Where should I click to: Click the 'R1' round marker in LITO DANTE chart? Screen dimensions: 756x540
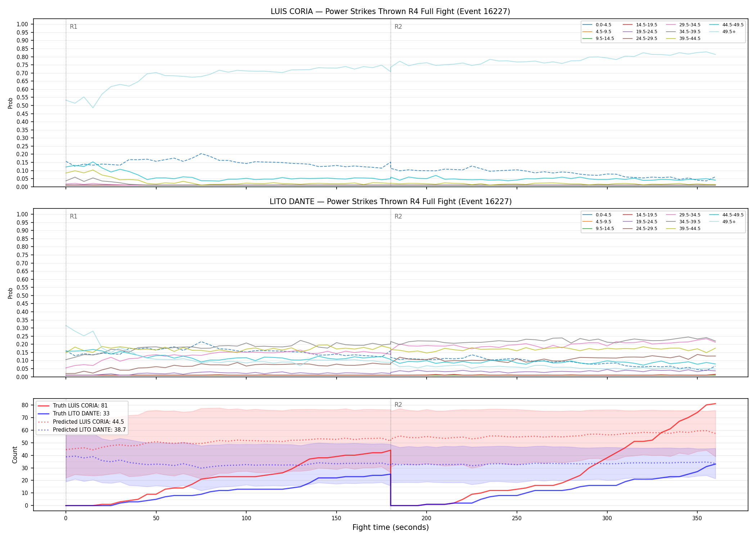click(73, 216)
